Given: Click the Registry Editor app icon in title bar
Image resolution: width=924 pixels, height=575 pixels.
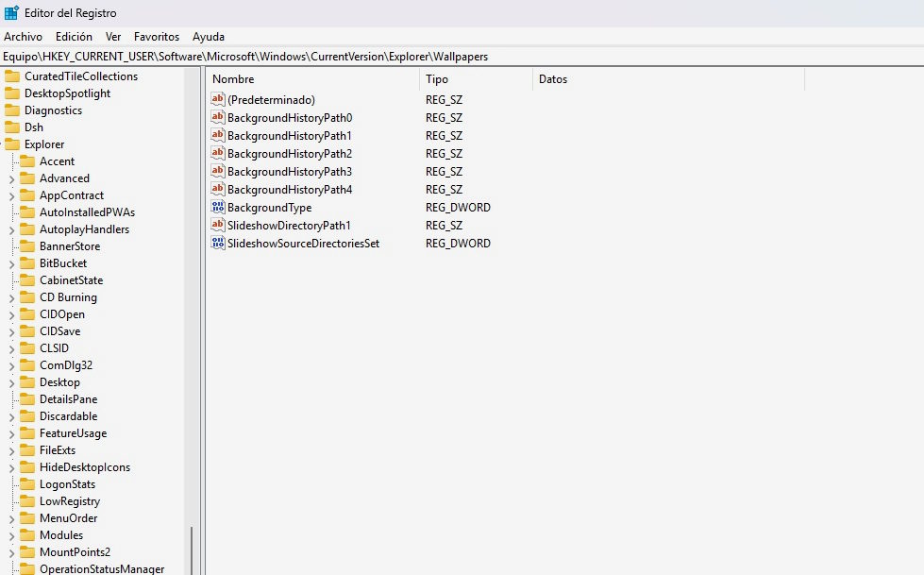Looking at the screenshot, I should pyautogui.click(x=11, y=12).
